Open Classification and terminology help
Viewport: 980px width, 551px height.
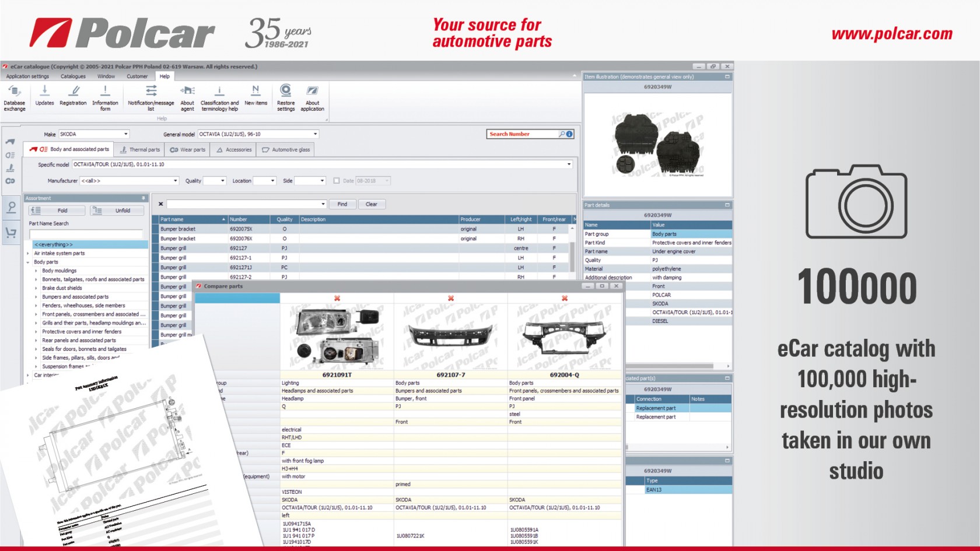[x=219, y=97]
